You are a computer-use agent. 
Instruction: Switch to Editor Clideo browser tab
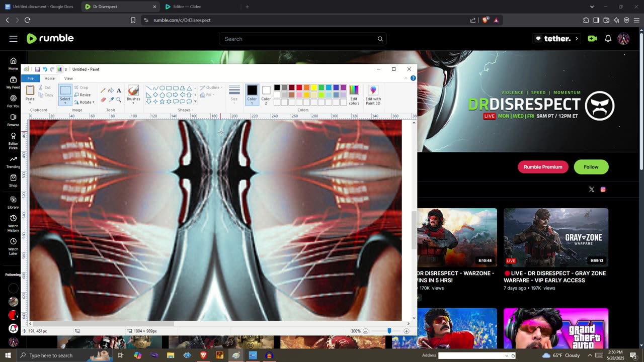point(187,7)
